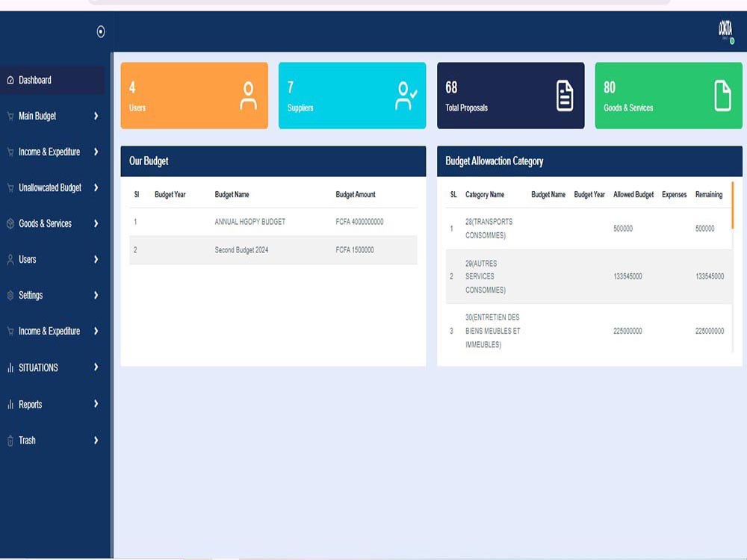Select the Second Budget 2024 row
The width and height of the screenshot is (747, 560).
(273, 250)
